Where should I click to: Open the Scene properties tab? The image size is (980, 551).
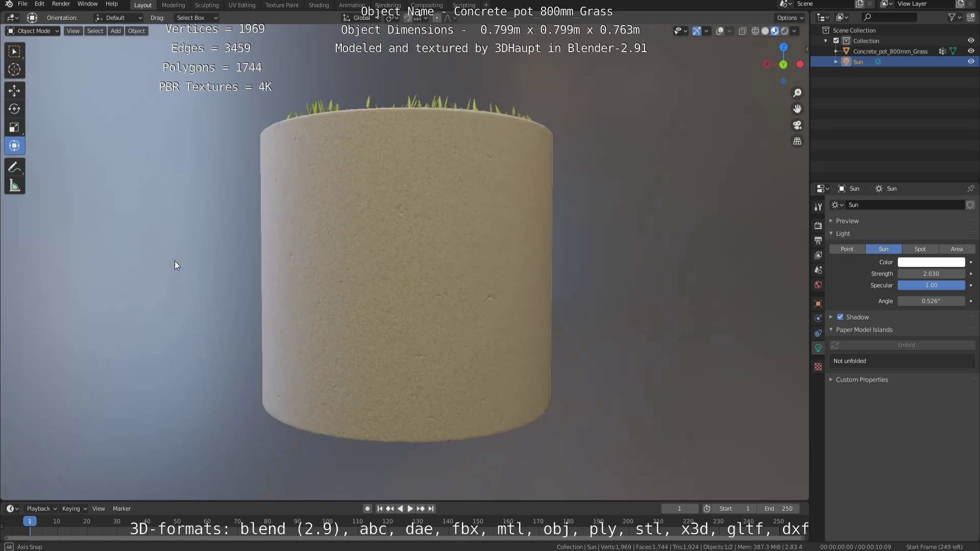pyautogui.click(x=818, y=270)
